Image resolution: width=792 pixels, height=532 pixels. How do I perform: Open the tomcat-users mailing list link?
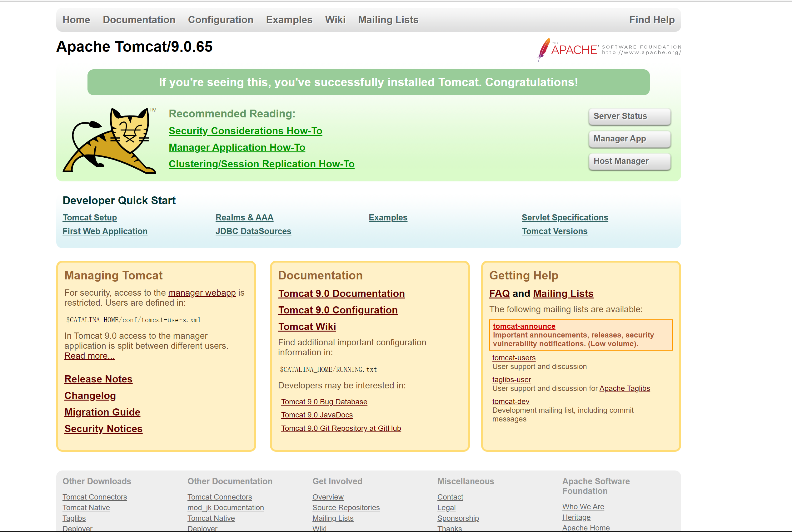coord(514,357)
